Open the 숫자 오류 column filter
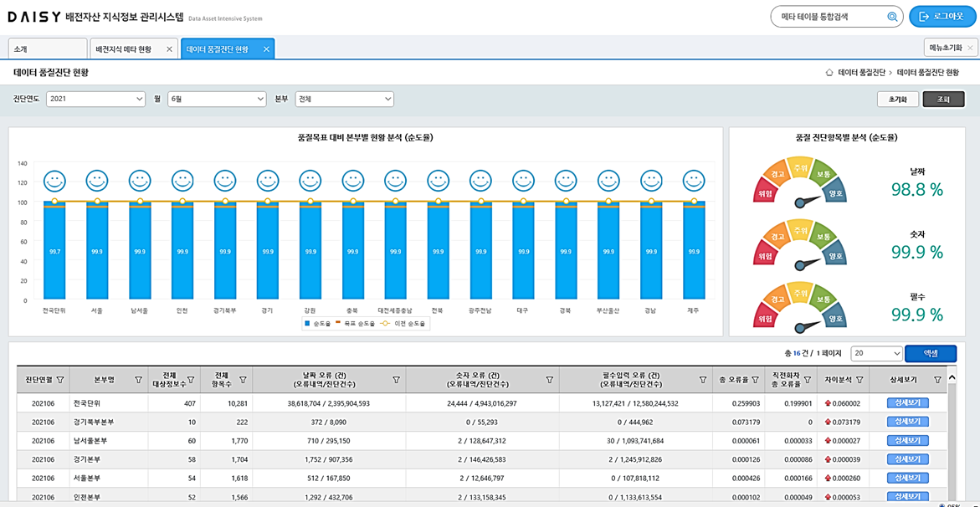This screenshot has width=980, height=507. (x=549, y=380)
